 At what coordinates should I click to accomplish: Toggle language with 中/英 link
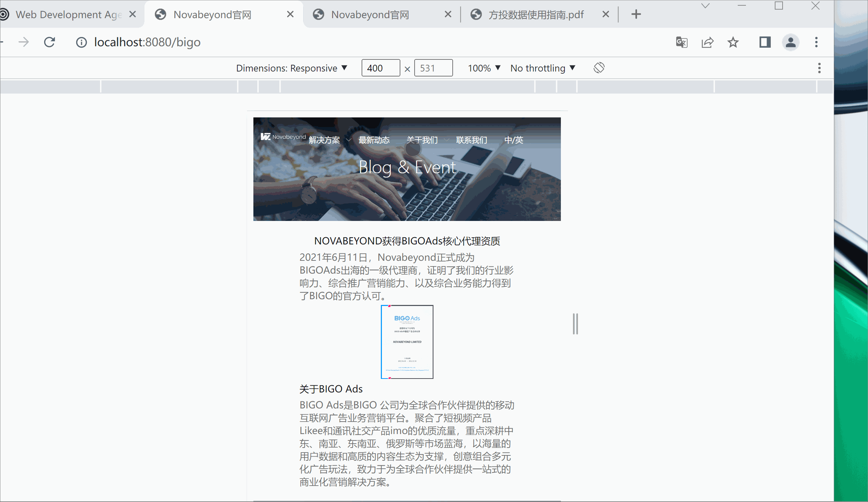(x=514, y=140)
